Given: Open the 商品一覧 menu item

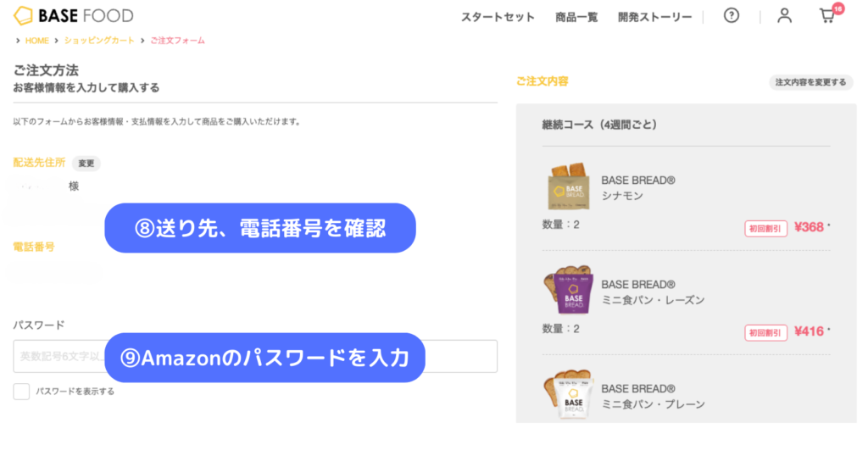Looking at the screenshot, I should click(576, 17).
